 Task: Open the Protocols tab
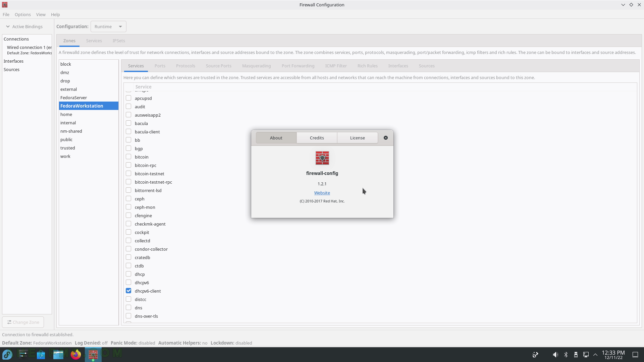point(185,66)
